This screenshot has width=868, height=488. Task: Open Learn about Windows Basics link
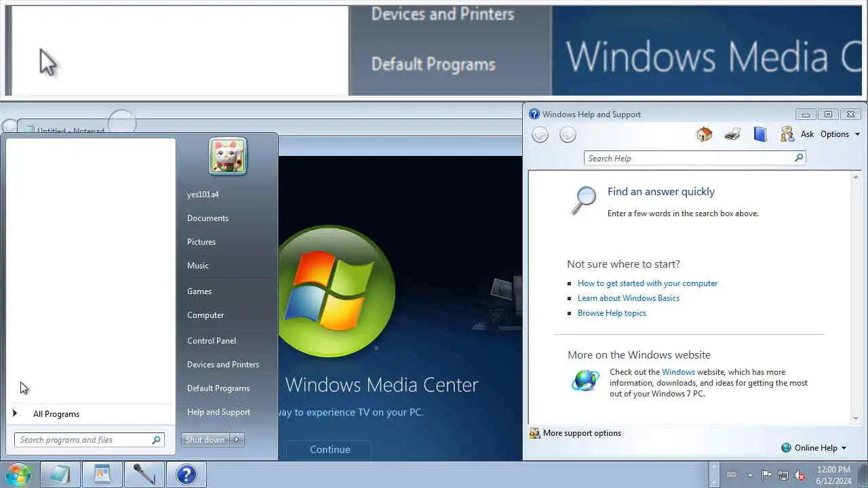(628, 298)
